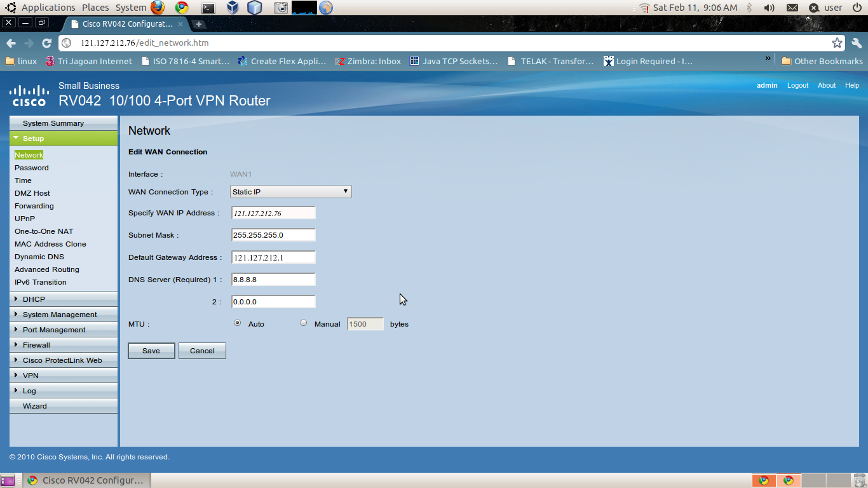Open TELAK - Transfor... bookmark

551,61
